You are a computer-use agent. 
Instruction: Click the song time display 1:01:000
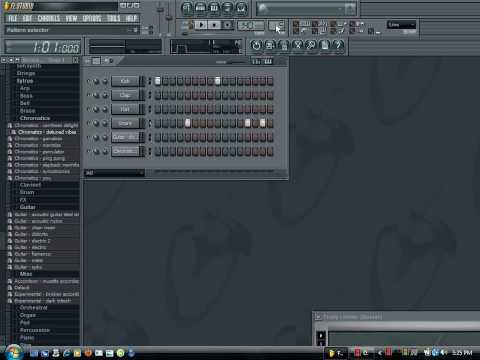click(x=43, y=47)
